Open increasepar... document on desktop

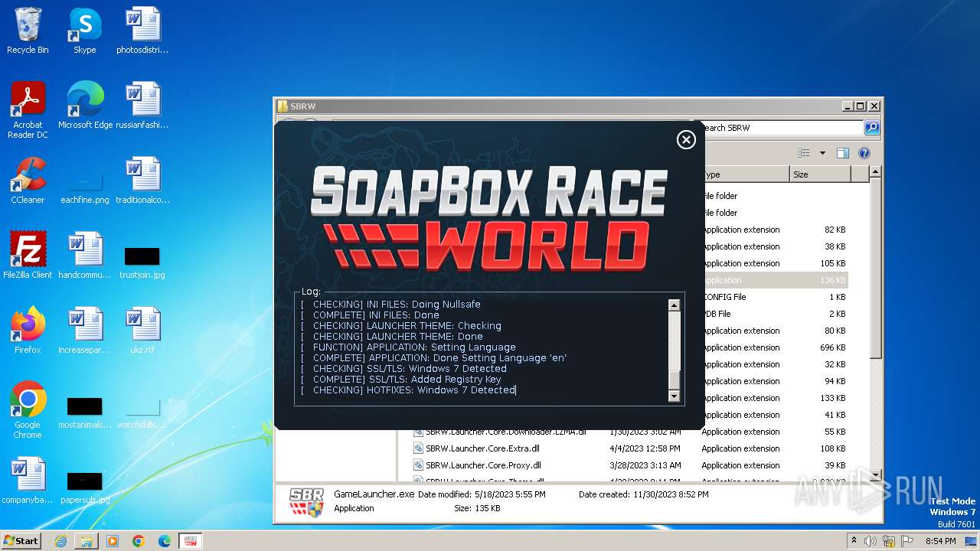pos(85,331)
